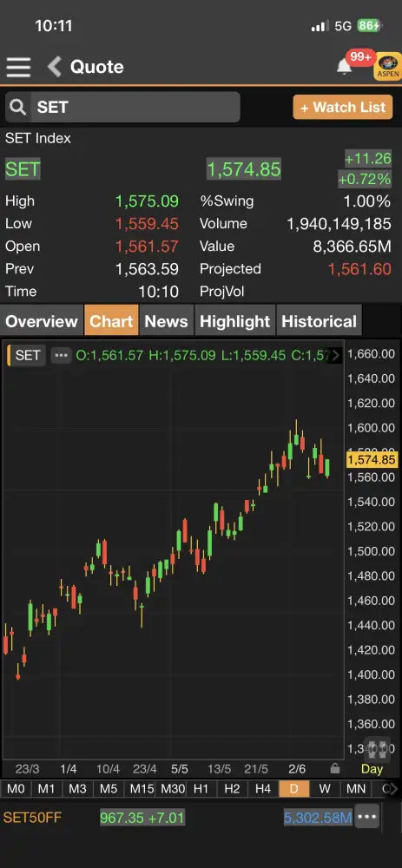Tap the ASPEN logo icon
The height and width of the screenshot is (868, 402).
tap(388, 67)
